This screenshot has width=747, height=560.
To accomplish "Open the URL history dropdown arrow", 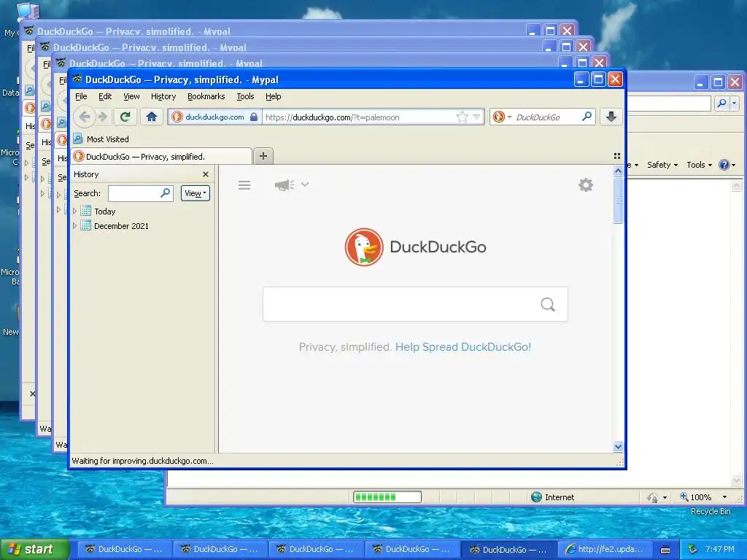I will (x=476, y=117).
